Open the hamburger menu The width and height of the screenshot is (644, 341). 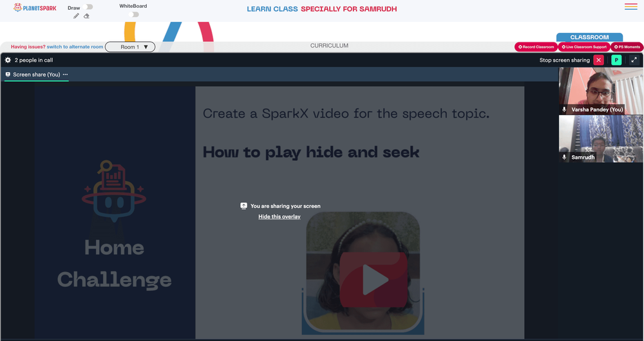click(x=631, y=6)
